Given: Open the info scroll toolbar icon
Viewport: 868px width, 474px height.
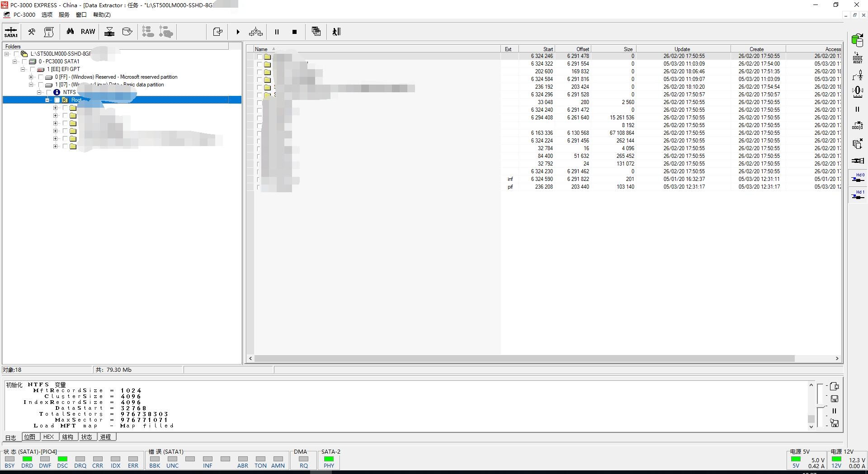Looking at the screenshot, I should click(49, 32).
